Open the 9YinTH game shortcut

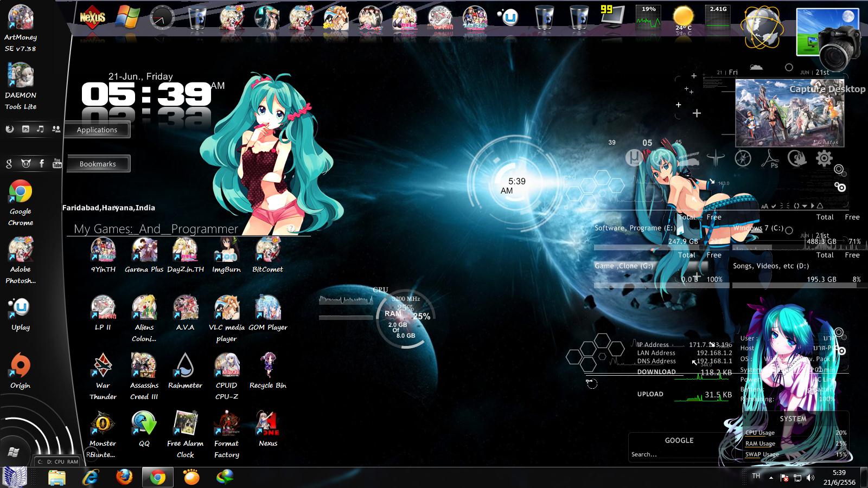coord(103,255)
